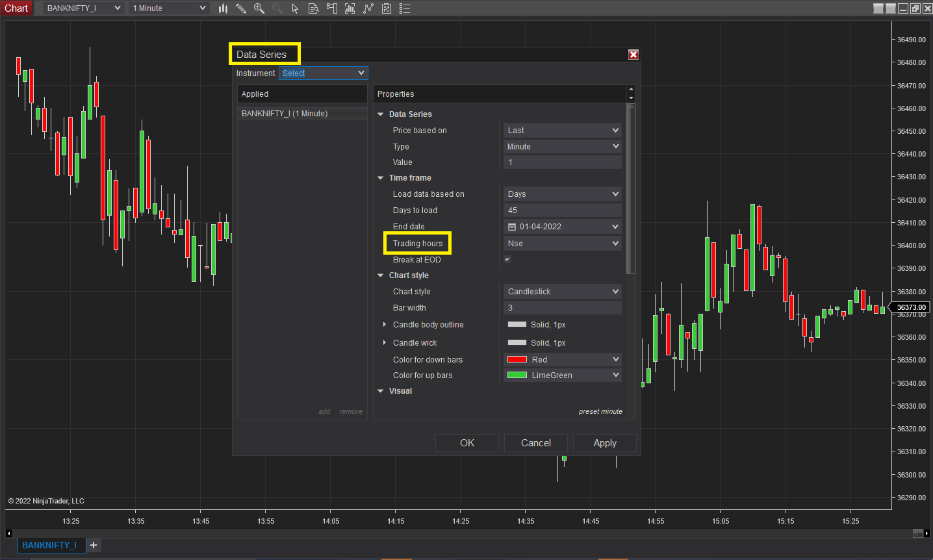Screen dimensions: 933x560
Task: Click the Trading hours label
Action: click(x=418, y=244)
